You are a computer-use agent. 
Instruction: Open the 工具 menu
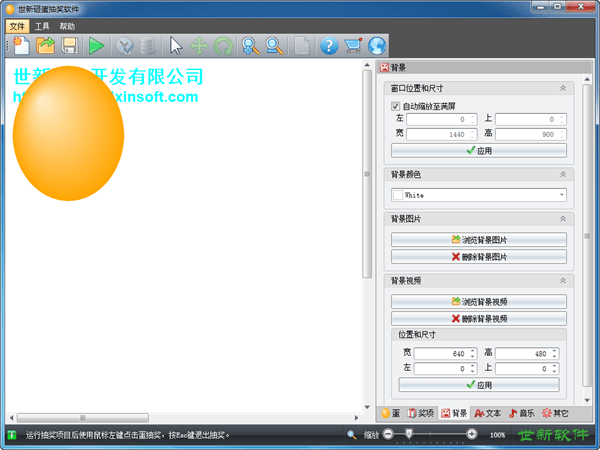coord(42,26)
